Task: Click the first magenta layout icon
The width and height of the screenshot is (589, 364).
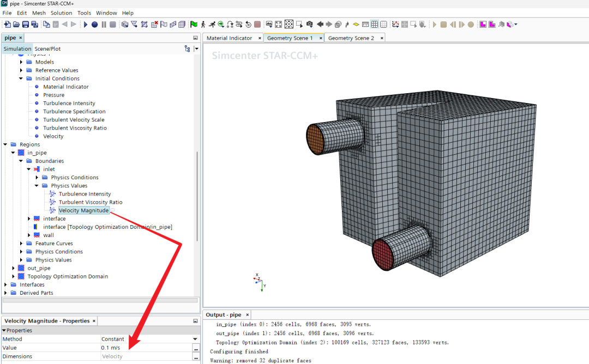Action: [483, 25]
